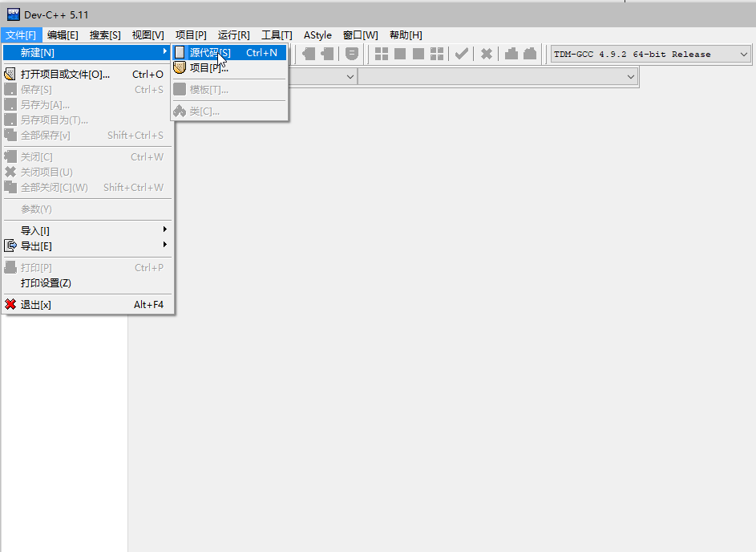Viewport: 756px width, 552px height.
Task: Click the yellow project icon beside 项目[P]...
Action: pyautogui.click(x=180, y=67)
